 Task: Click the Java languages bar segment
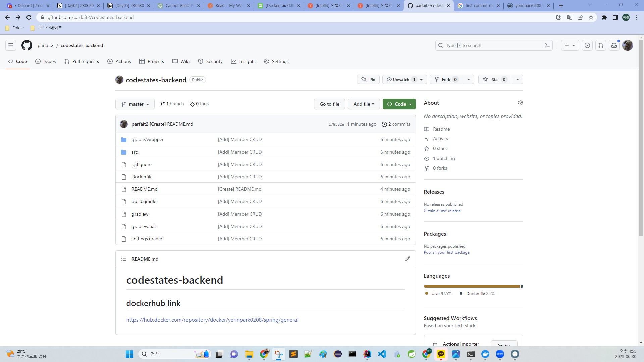[471, 286]
